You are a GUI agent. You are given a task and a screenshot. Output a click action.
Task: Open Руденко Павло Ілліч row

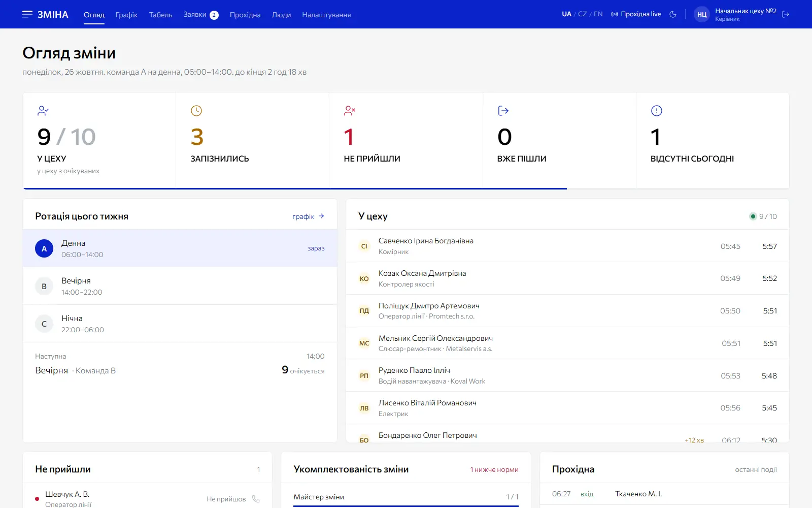[x=567, y=375]
